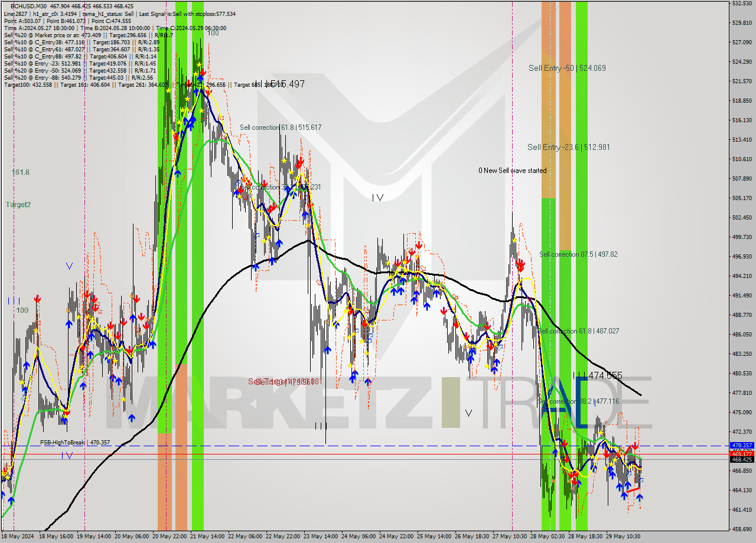Click '24 May 22:00' on the time axis
756x543 pixels.
[396, 537]
